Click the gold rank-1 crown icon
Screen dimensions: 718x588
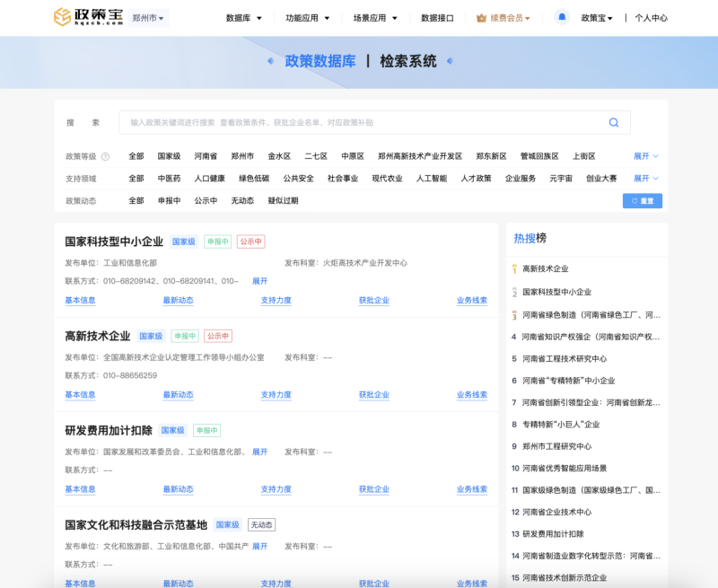tap(514, 268)
